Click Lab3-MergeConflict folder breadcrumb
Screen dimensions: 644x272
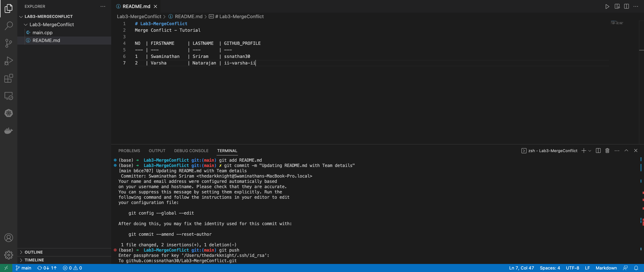coord(139,16)
